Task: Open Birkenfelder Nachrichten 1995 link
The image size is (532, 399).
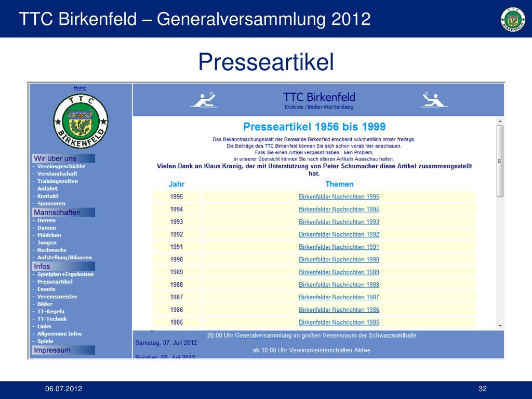Action: 339,197
